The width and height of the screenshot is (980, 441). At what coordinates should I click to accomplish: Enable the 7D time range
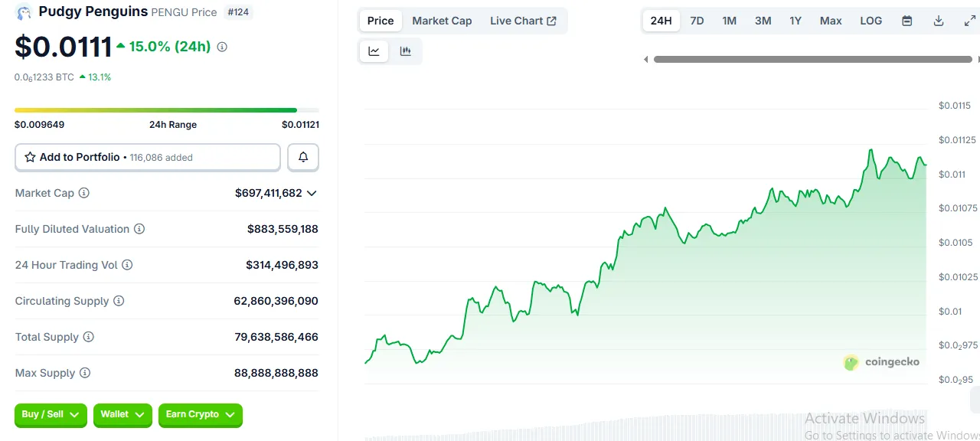point(697,21)
